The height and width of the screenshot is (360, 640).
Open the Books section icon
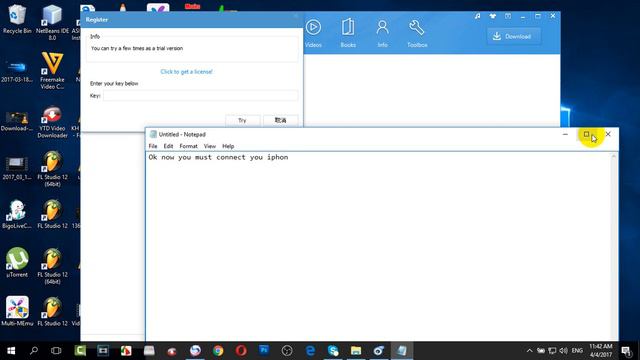[348, 33]
